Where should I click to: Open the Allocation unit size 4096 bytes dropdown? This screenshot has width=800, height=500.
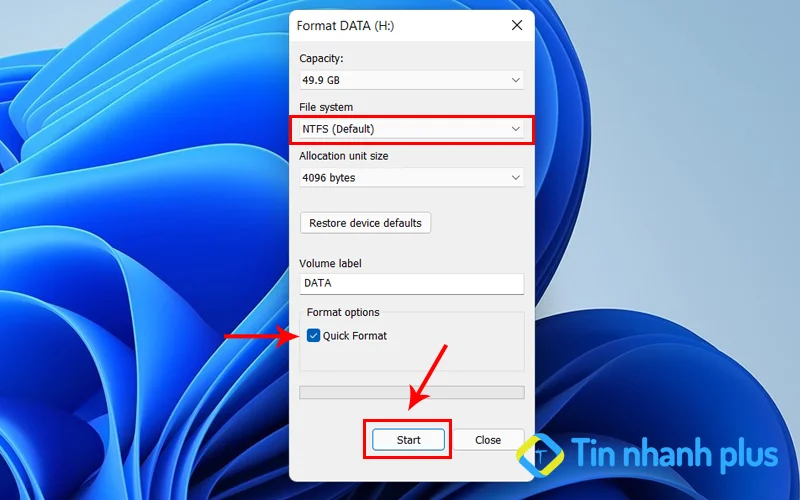[x=411, y=178]
